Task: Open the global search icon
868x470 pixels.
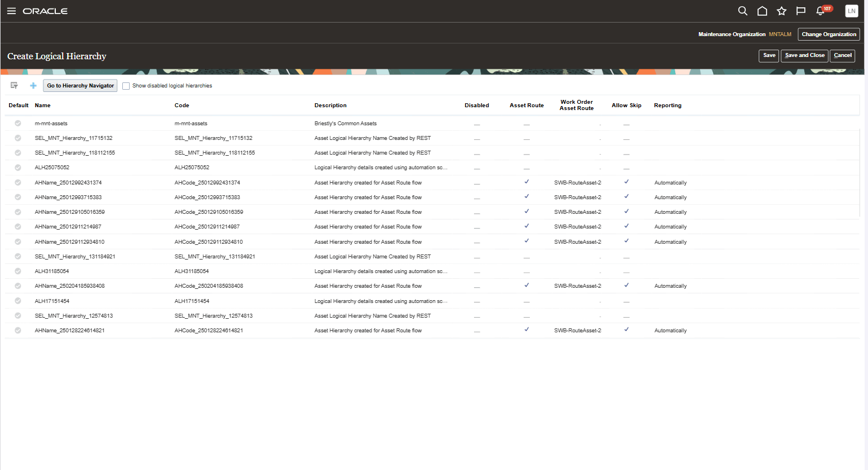Action: pos(742,11)
